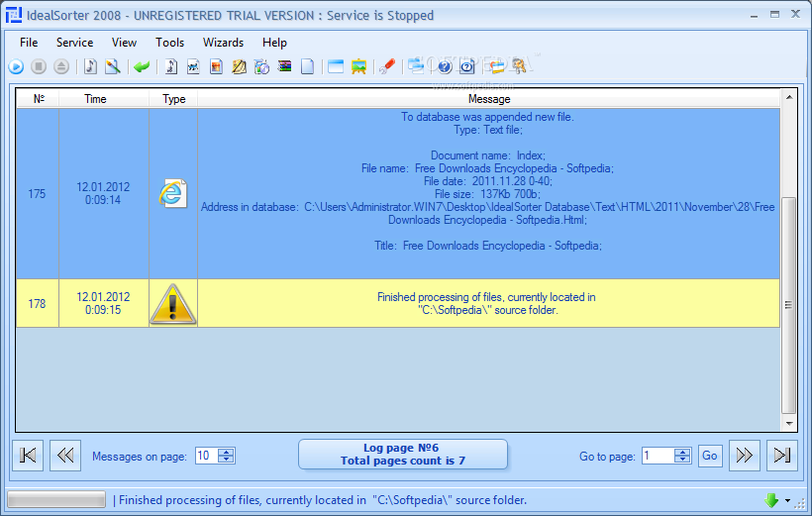The width and height of the screenshot is (812, 516).
Task: Increase messages on page with up spinner
Action: (227, 452)
